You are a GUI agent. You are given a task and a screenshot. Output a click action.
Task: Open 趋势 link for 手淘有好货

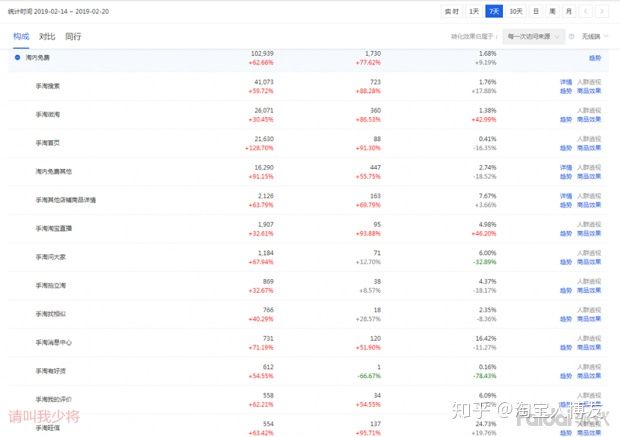(566, 376)
